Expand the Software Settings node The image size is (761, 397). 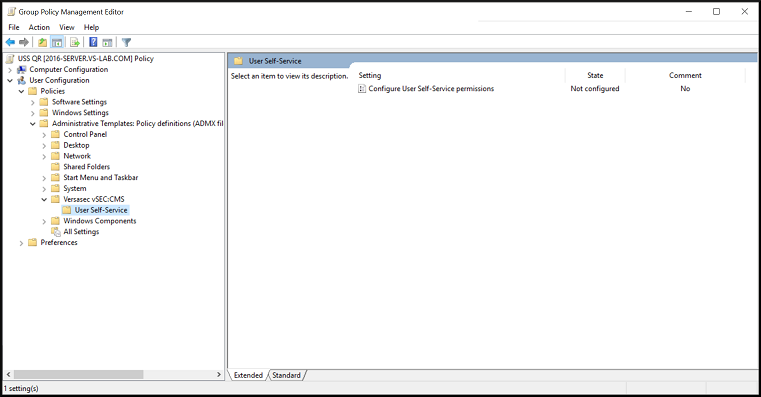tap(33, 102)
